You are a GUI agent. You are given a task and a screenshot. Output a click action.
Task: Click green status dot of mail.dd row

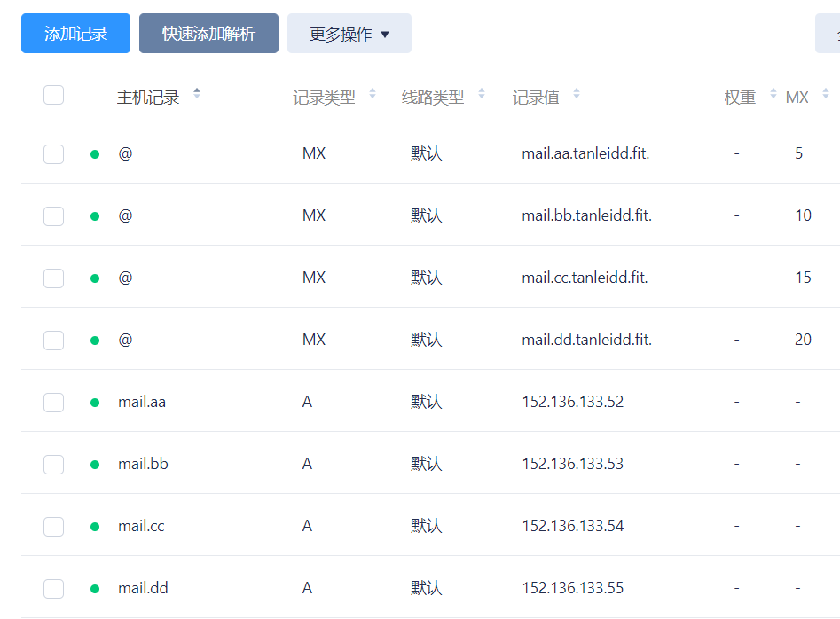pos(95,589)
